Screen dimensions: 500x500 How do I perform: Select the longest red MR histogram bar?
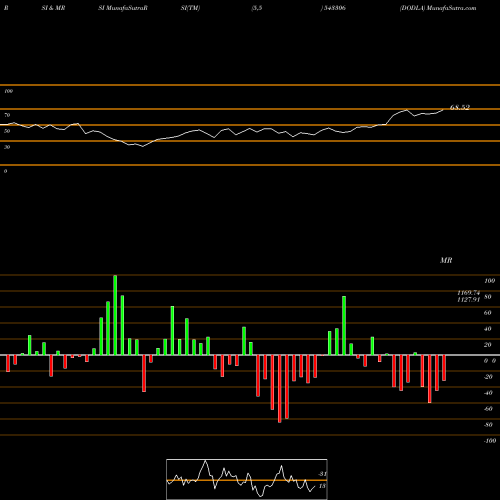tap(280, 389)
